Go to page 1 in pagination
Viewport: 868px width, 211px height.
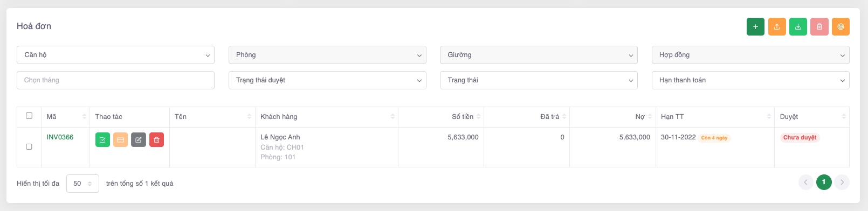pos(824,182)
